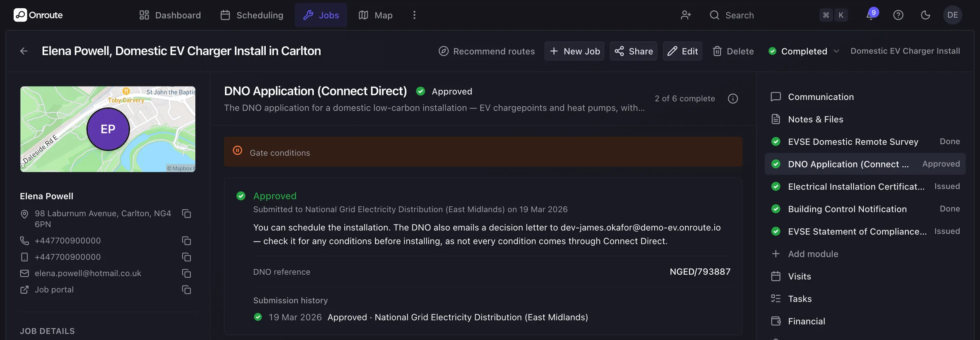Viewport: 980px width, 340px height.
Task: Create a New Job
Action: pyautogui.click(x=574, y=51)
